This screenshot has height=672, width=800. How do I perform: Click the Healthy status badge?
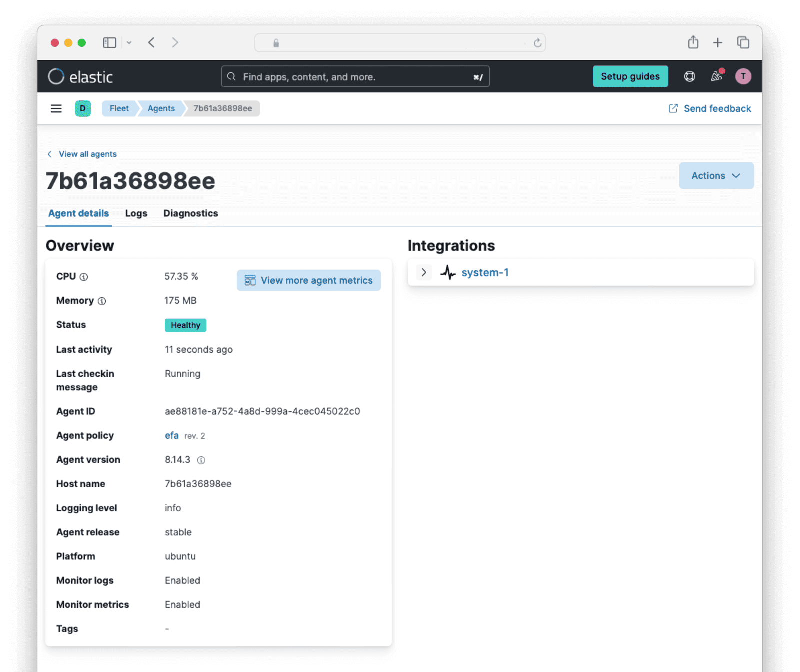185,325
